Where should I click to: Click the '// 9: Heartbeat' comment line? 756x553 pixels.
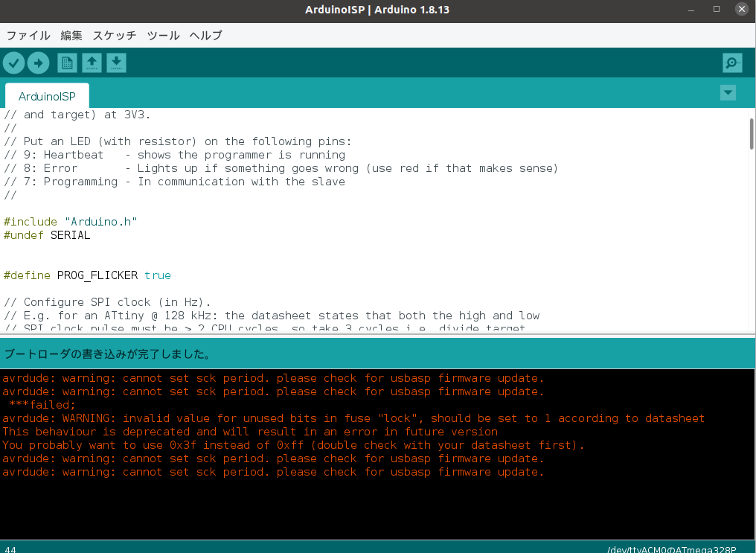tap(175, 155)
